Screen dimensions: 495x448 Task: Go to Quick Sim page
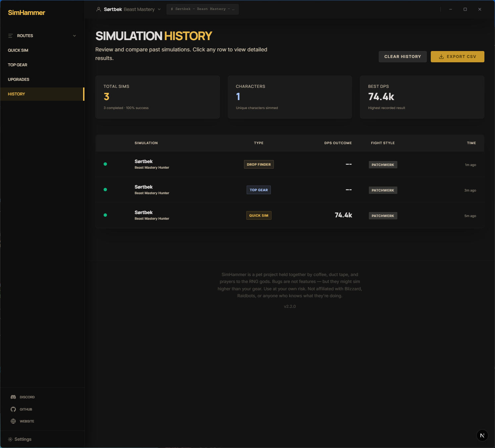18,50
